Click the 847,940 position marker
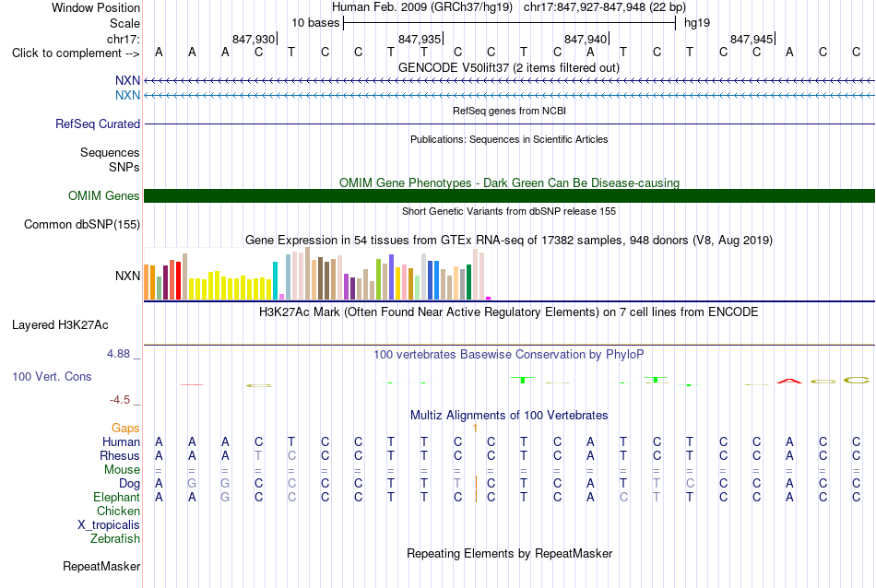The width and height of the screenshot is (876, 588). tap(586, 39)
